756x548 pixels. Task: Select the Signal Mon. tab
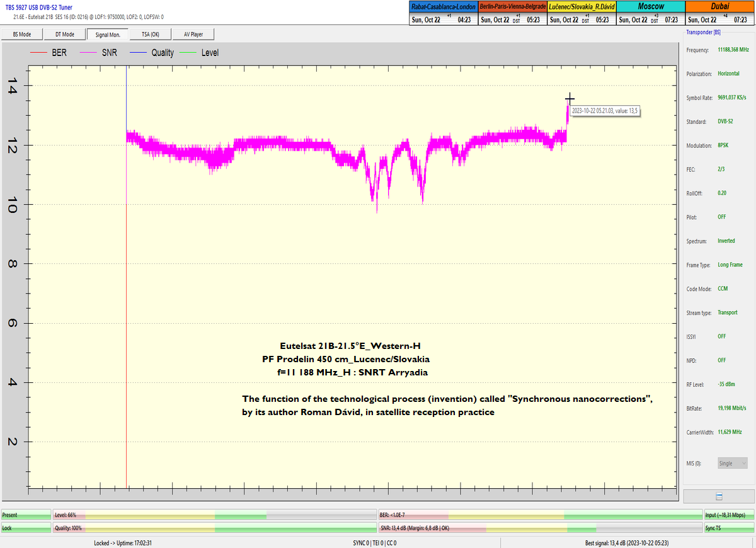click(x=108, y=34)
